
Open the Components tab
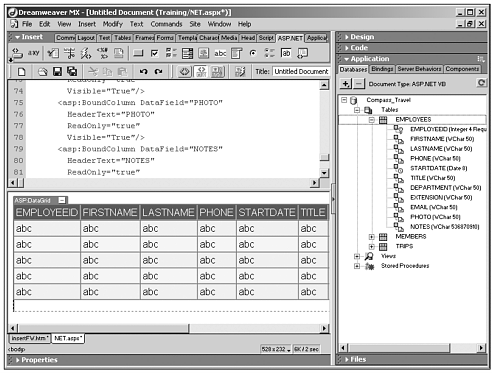pyautogui.click(x=462, y=69)
